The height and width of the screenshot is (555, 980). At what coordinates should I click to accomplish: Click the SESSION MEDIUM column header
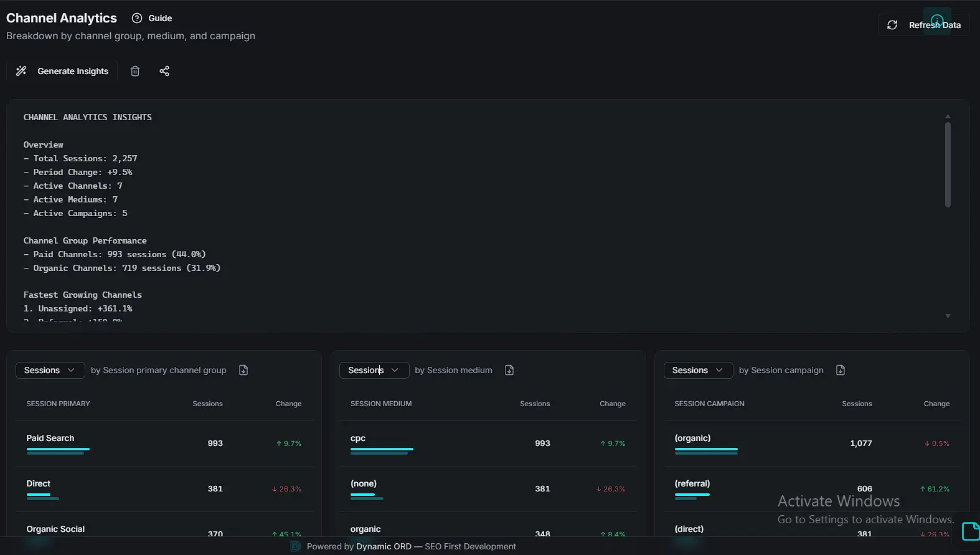pos(381,404)
